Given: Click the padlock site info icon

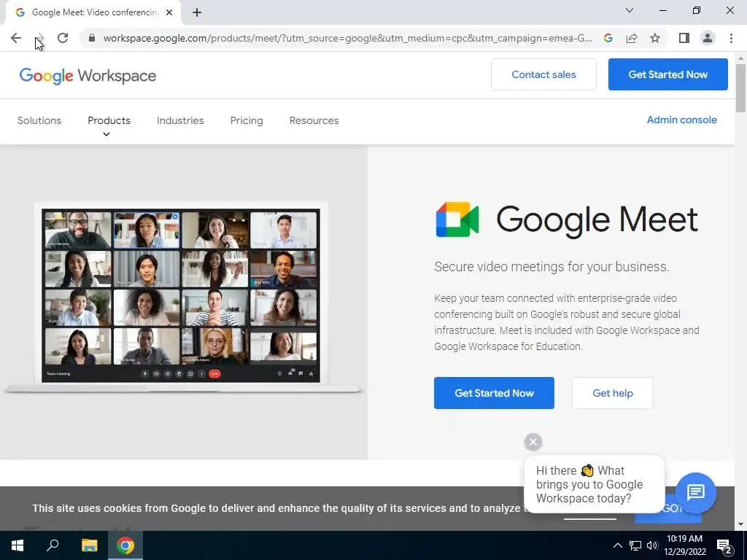Looking at the screenshot, I should (92, 38).
